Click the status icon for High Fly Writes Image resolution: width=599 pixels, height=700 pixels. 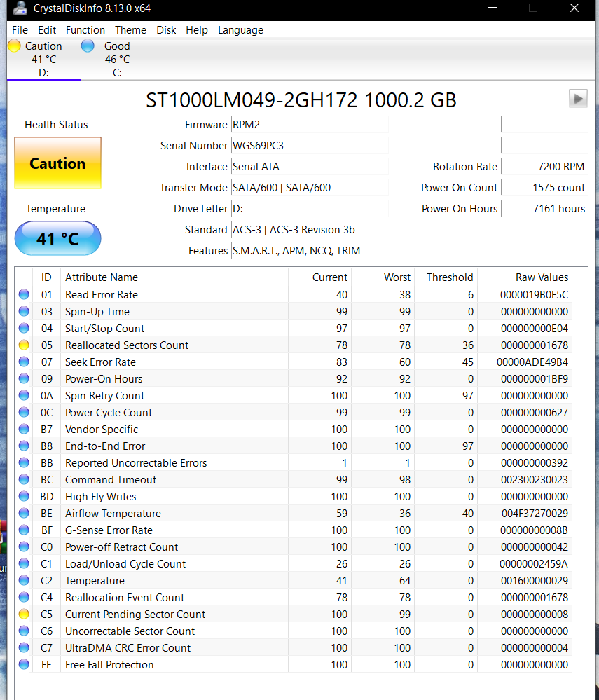[x=24, y=496]
